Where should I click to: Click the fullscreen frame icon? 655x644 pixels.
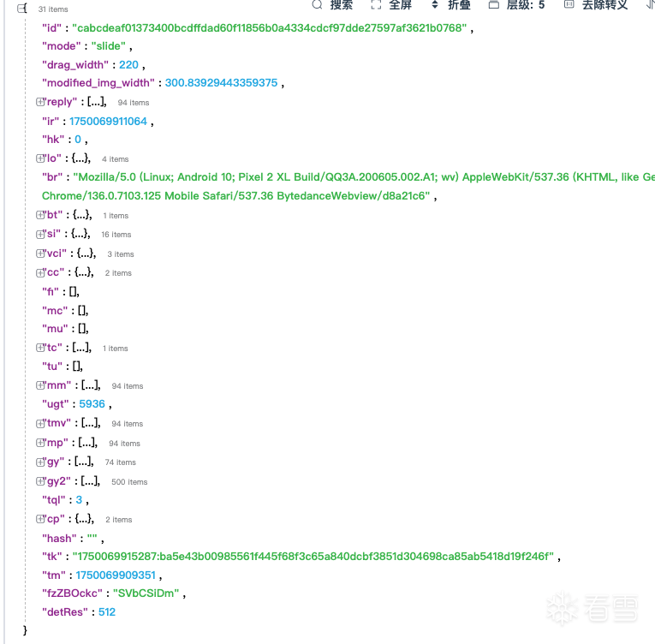(376, 4)
